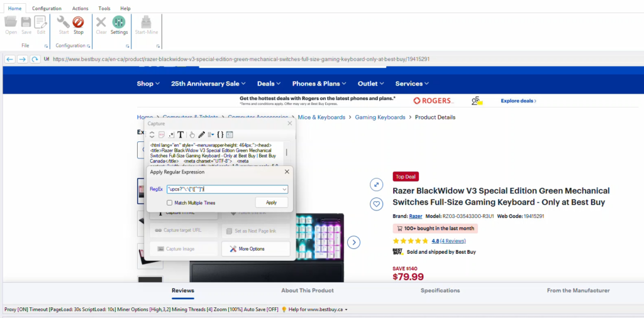Screen dimensions: 644x318
Task: Open the RegEx history dropdown arrow
Action: pyautogui.click(x=284, y=189)
